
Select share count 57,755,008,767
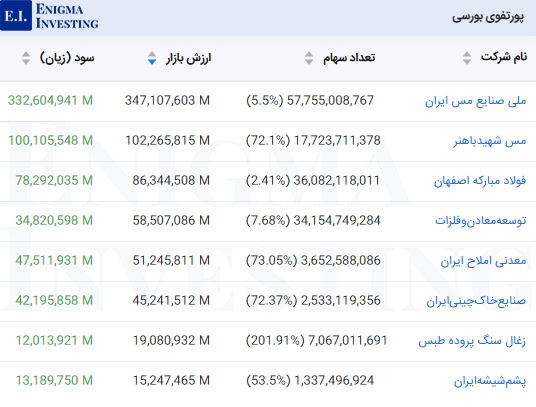330,100
